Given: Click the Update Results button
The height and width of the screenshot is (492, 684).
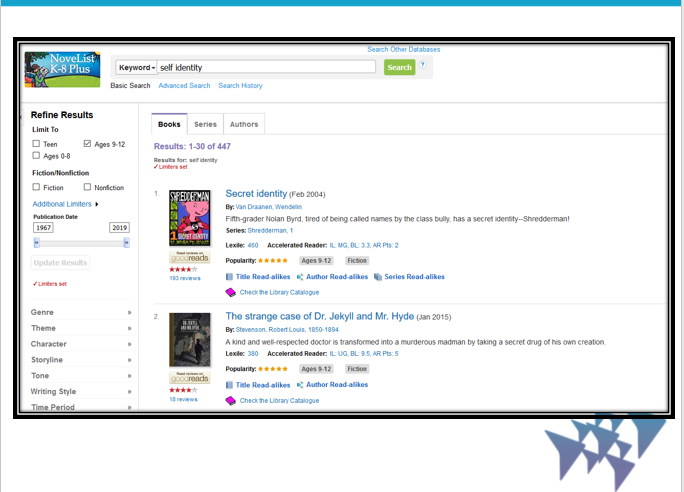Looking at the screenshot, I should pos(60,263).
